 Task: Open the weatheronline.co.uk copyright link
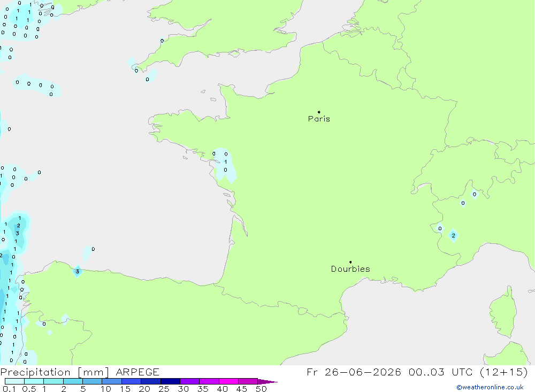click(x=490, y=387)
